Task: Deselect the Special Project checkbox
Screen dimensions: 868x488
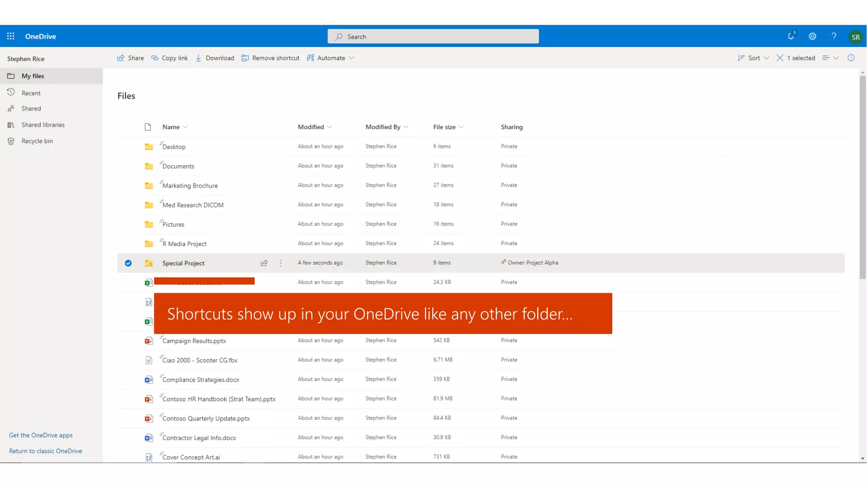Action: (x=128, y=263)
